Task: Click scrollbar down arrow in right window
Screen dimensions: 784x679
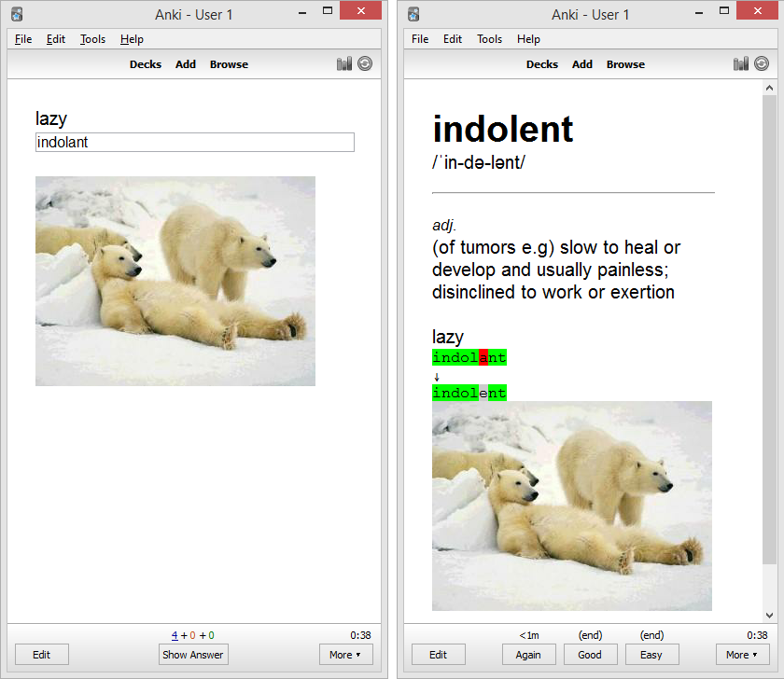Action: [x=769, y=616]
